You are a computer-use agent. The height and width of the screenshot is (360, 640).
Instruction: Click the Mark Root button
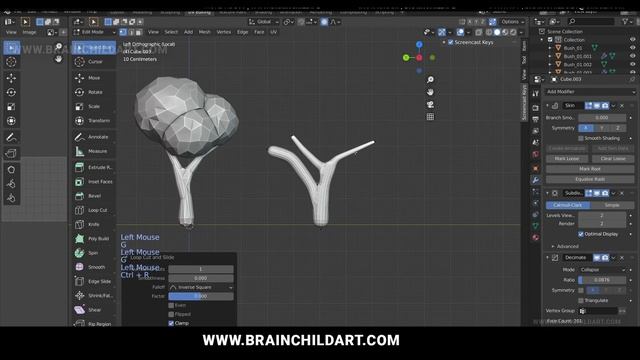click(590, 169)
